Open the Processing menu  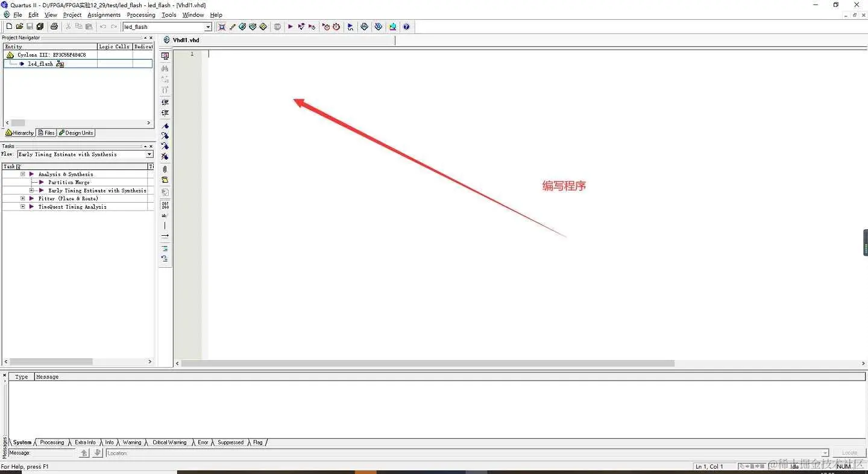(x=141, y=14)
